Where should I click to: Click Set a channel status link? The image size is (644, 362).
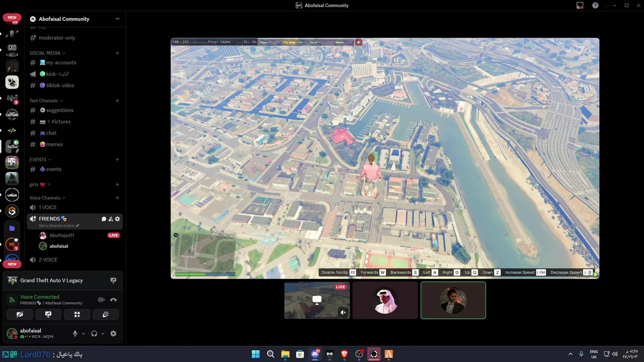point(56,226)
